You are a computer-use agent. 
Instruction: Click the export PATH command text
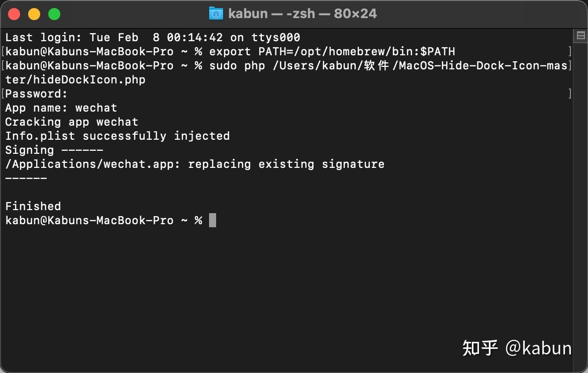[x=332, y=51]
